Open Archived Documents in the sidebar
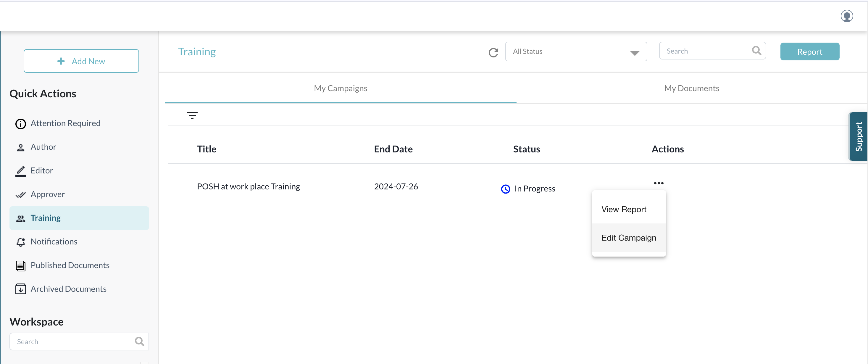This screenshot has height=364, width=868. (x=68, y=289)
